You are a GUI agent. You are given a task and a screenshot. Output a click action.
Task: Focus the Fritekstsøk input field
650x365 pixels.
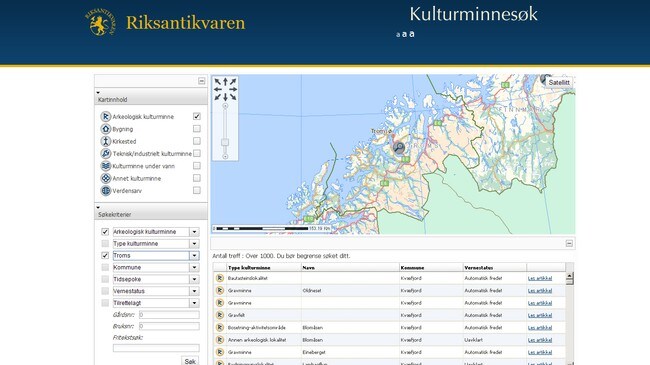pyautogui.click(x=156, y=348)
